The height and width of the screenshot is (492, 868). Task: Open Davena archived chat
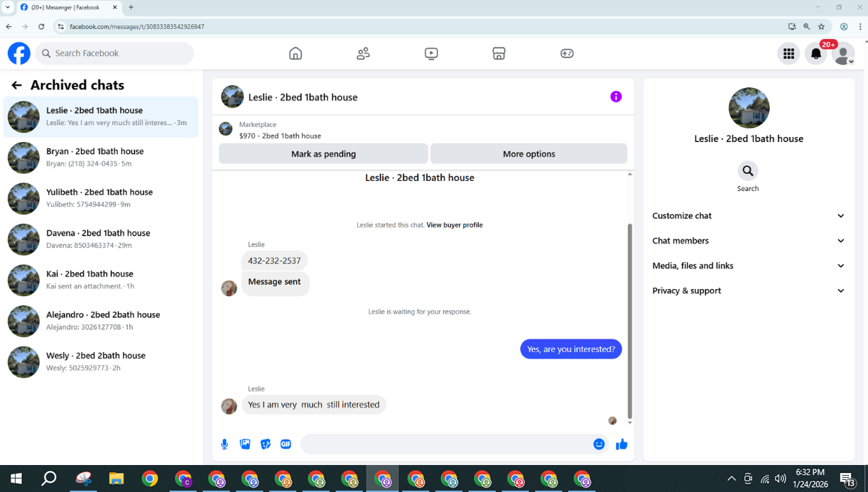(102, 239)
